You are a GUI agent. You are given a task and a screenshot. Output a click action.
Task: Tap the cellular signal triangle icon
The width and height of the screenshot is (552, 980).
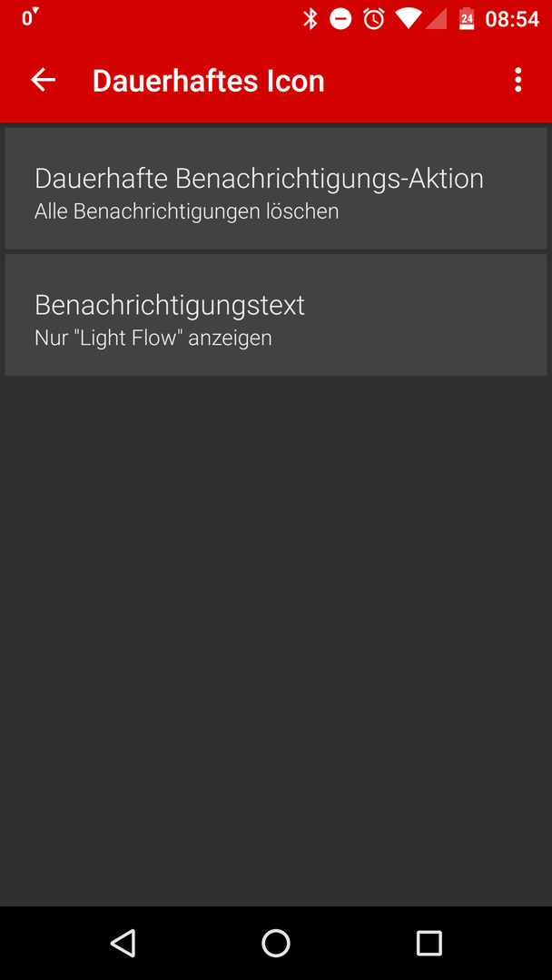coord(437,19)
